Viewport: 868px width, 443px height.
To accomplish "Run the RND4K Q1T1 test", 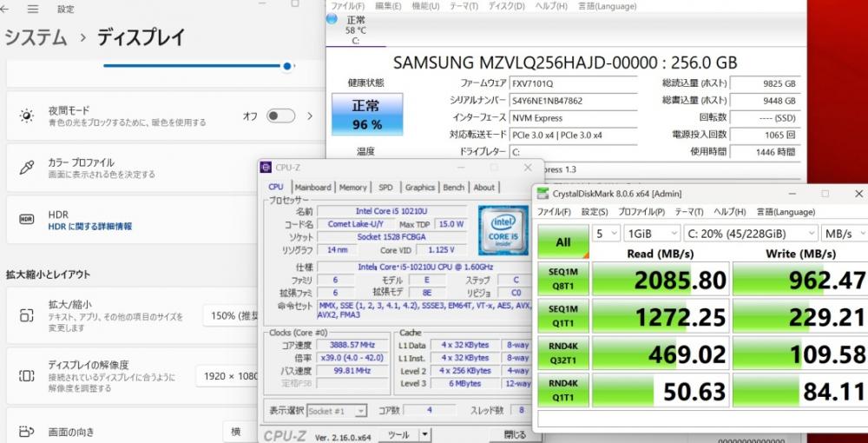I will pyautogui.click(x=563, y=390).
